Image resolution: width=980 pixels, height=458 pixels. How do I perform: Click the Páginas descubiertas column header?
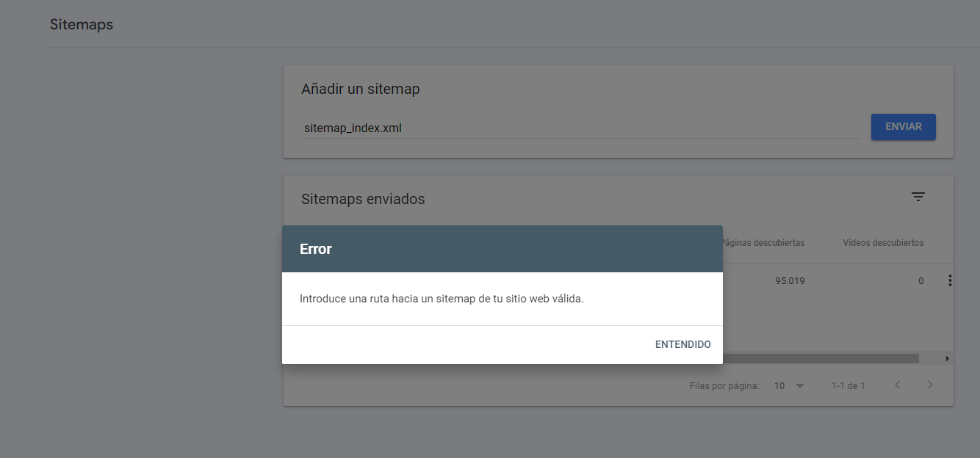(x=763, y=242)
